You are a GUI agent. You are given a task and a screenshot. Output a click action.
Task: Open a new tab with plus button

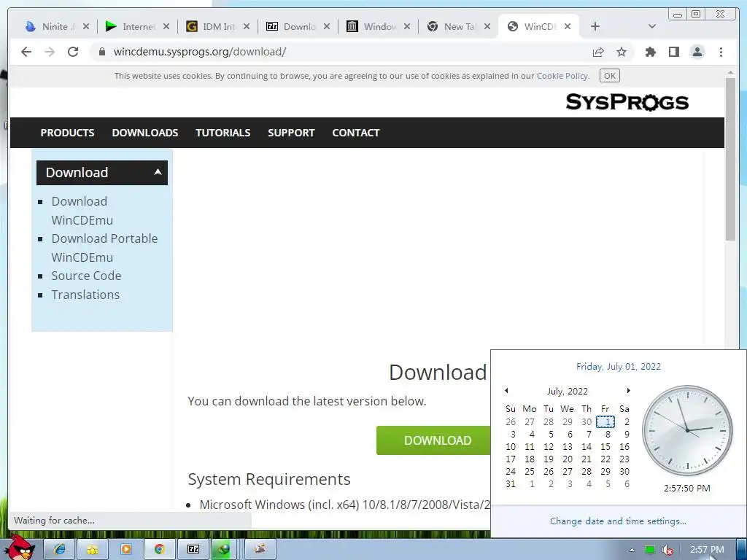tap(595, 26)
